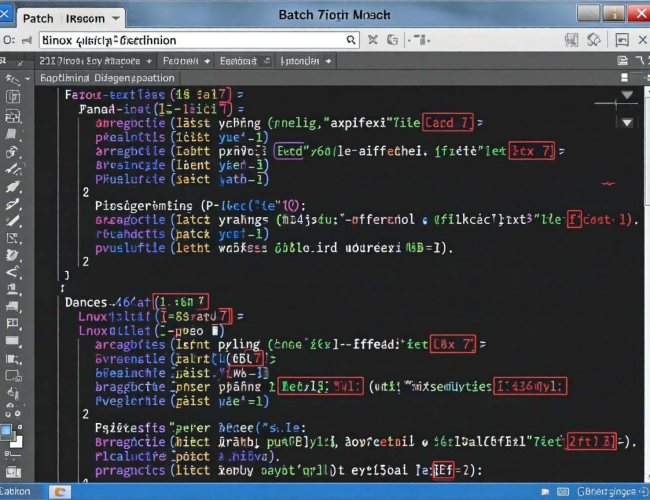Viewport: 650px width, 500px height.
Task: Select the magic wand tool in left toolbar
Action: [12, 169]
